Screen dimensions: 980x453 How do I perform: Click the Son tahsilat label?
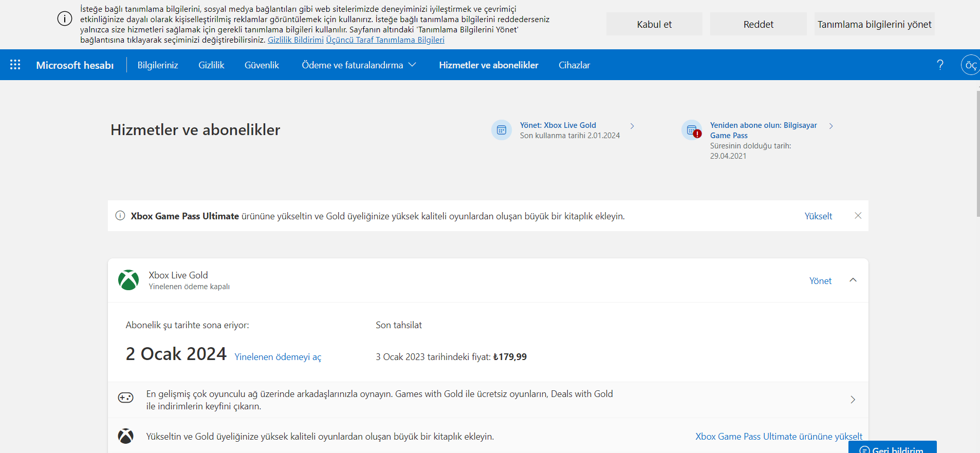tap(399, 325)
